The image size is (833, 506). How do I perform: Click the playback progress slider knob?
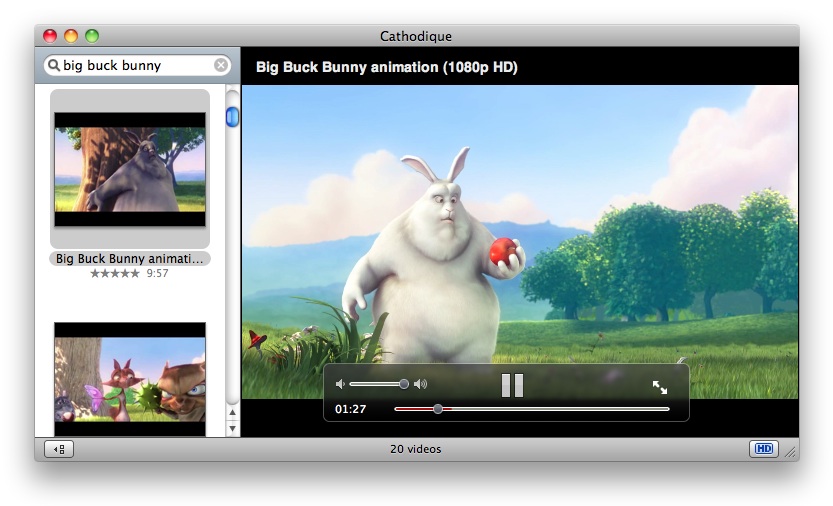coord(438,409)
